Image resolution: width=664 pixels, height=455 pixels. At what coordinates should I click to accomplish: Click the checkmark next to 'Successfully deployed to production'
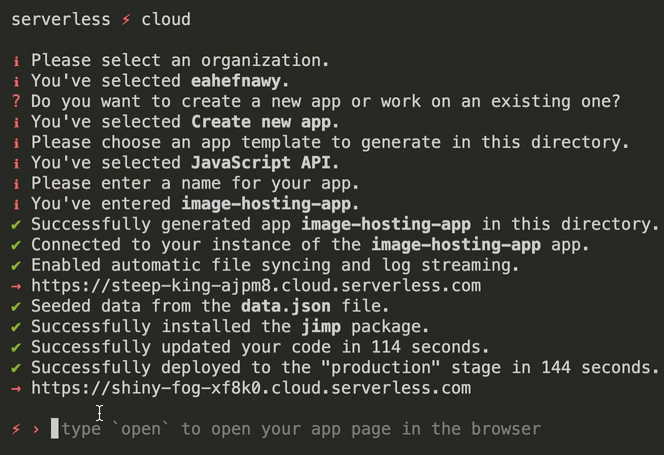16,367
